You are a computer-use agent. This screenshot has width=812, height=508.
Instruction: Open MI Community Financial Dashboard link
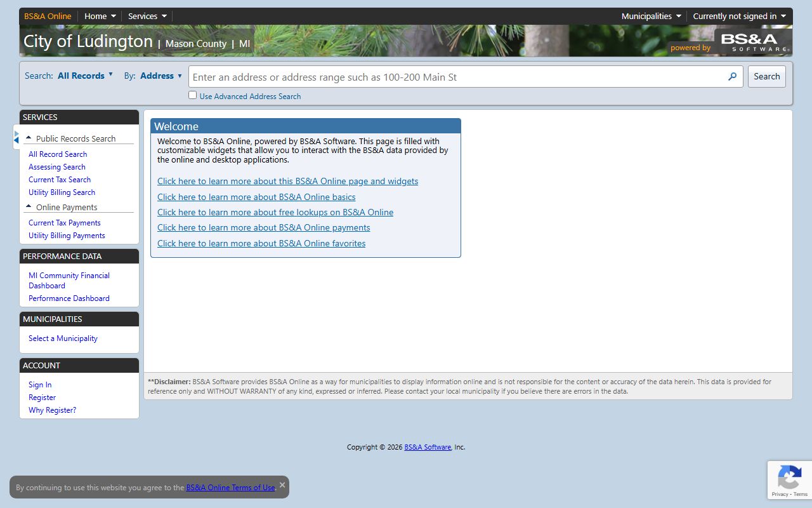coord(69,281)
